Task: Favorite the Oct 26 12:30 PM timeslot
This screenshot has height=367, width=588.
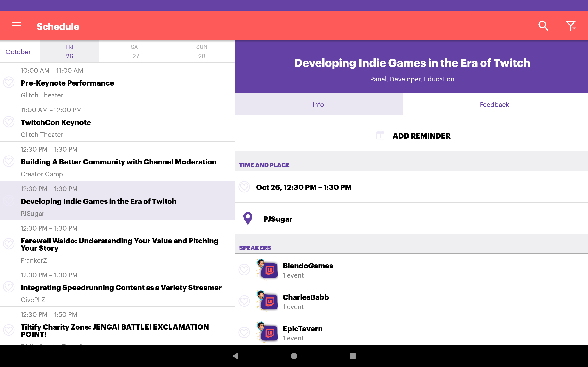Action: coord(244,187)
